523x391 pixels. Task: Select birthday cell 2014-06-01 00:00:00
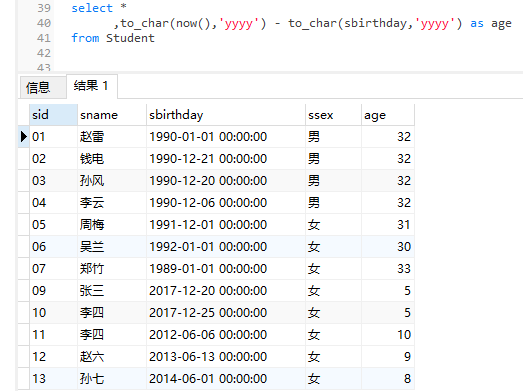click(225, 379)
